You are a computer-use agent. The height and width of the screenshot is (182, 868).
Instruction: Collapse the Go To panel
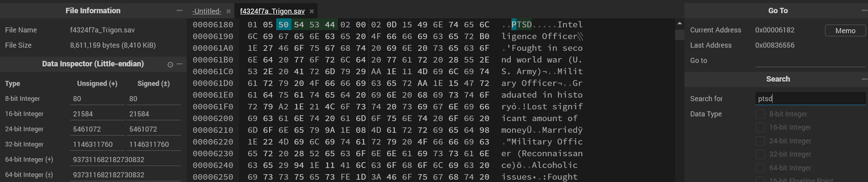point(864,11)
